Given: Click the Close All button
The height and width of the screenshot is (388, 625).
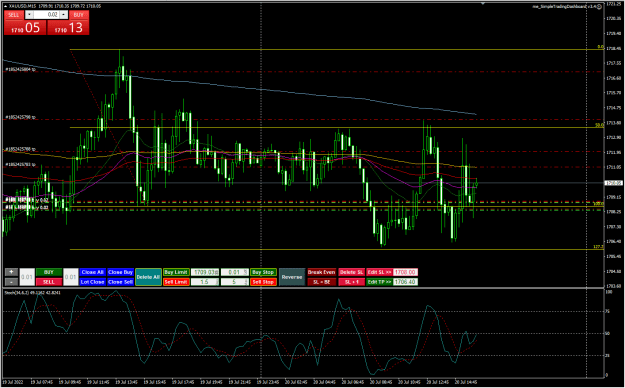Looking at the screenshot, I should 92,272.
